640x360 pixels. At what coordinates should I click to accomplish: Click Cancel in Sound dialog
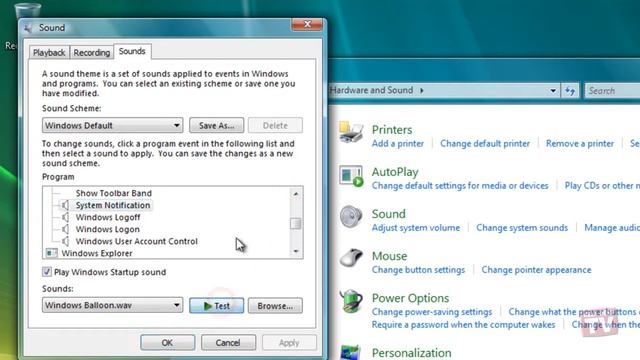pyautogui.click(x=228, y=342)
